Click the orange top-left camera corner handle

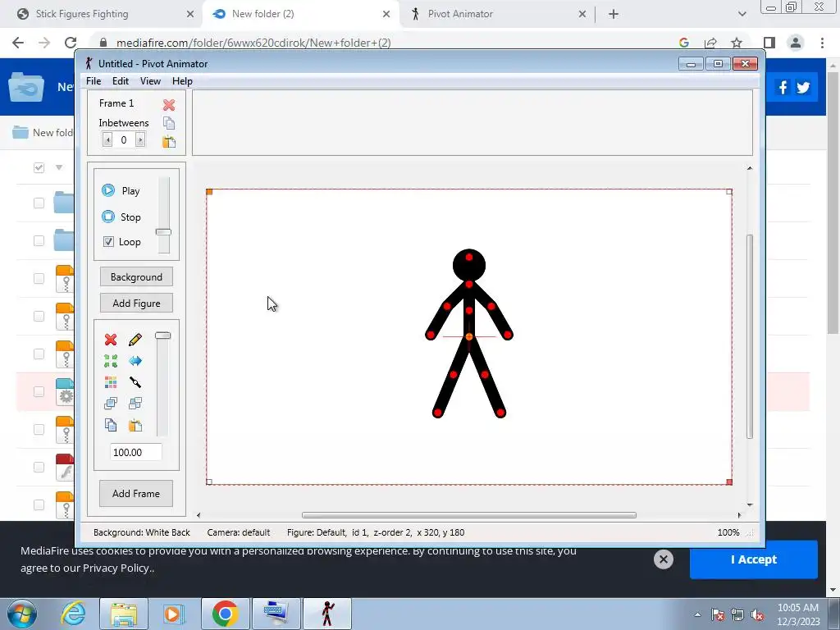tap(209, 192)
